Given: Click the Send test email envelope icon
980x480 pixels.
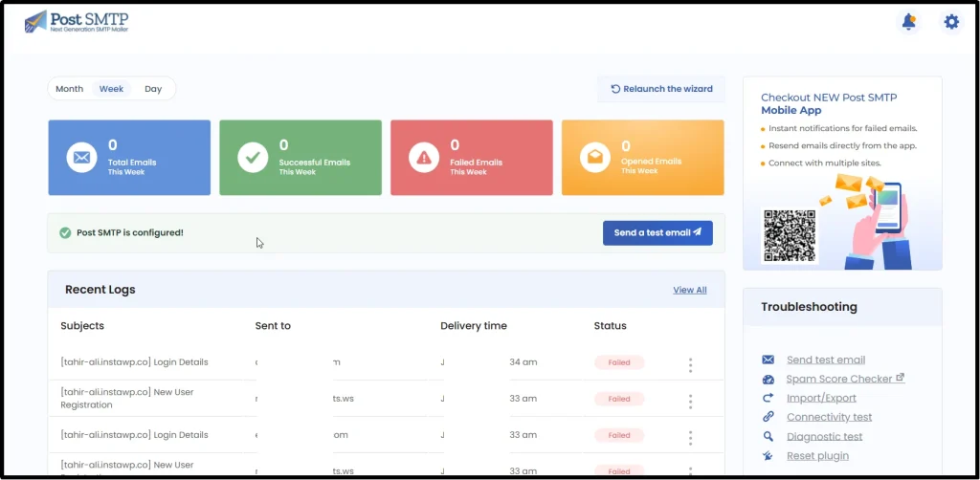Looking at the screenshot, I should coord(768,360).
